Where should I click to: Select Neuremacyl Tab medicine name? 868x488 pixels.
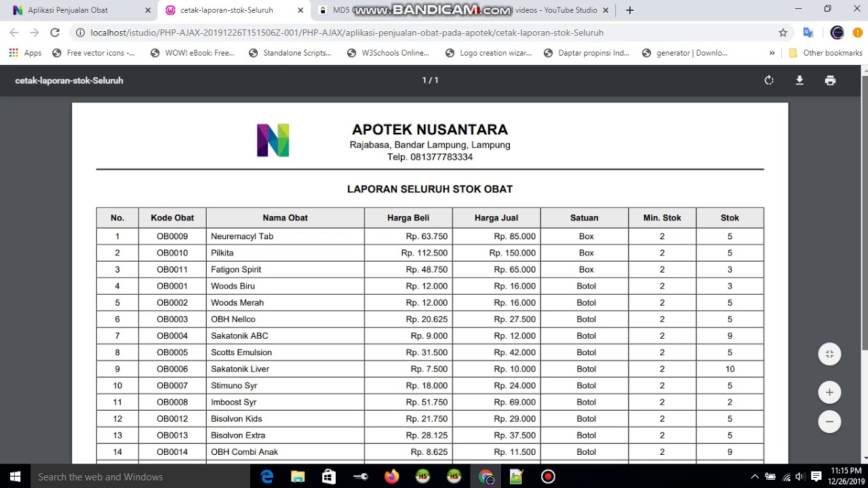(242, 237)
